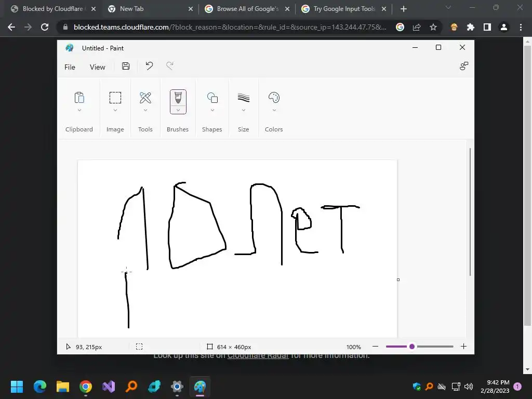Open Settings gear from taskbar
This screenshot has width=532, height=399.
coord(177,387)
